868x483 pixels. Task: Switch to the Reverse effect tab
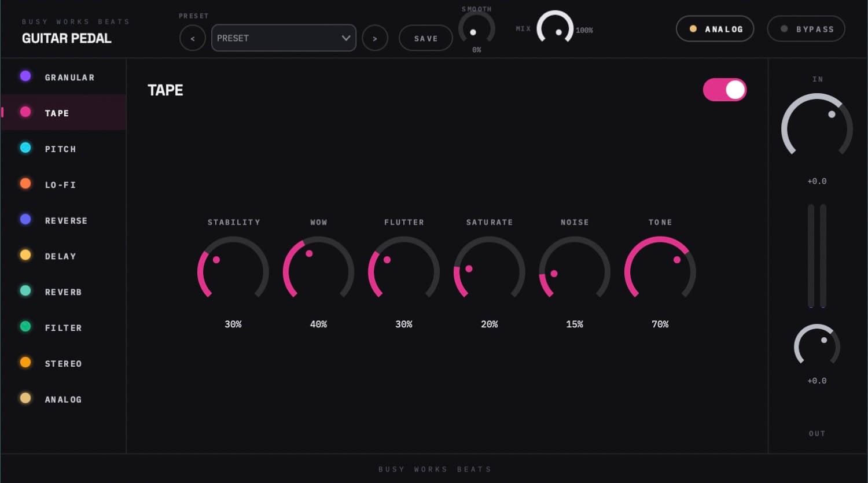64,220
